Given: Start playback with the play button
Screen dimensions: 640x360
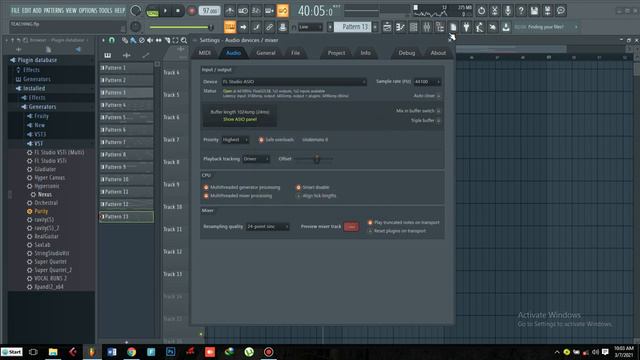Looking at the screenshot, I should pos(165,11).
